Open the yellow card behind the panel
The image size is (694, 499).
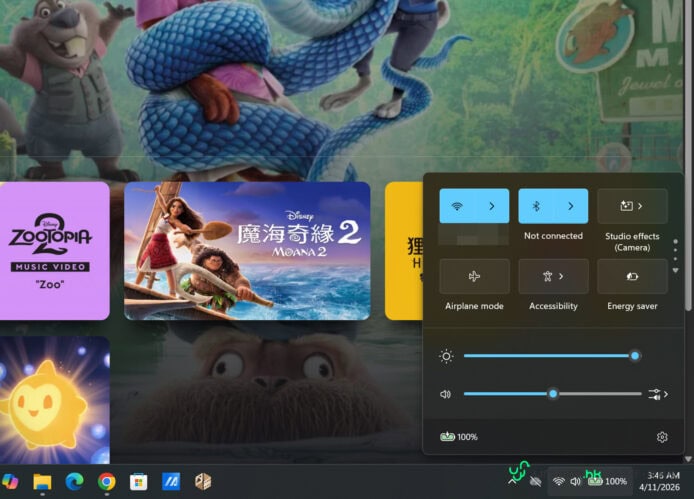[x=404, y=251]
